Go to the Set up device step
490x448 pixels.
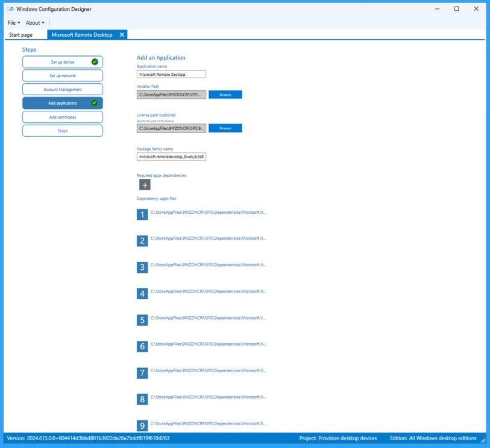(x=63, y=62)
